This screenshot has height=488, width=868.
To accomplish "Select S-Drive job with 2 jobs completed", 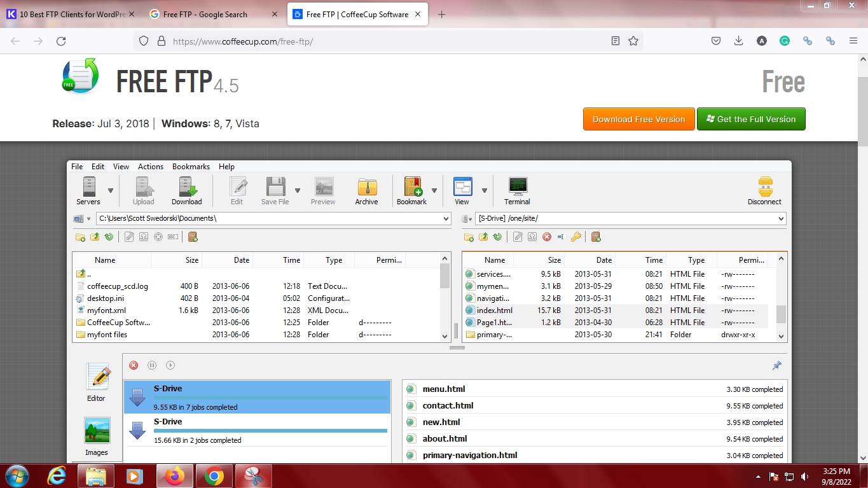I will pos(257,430).
